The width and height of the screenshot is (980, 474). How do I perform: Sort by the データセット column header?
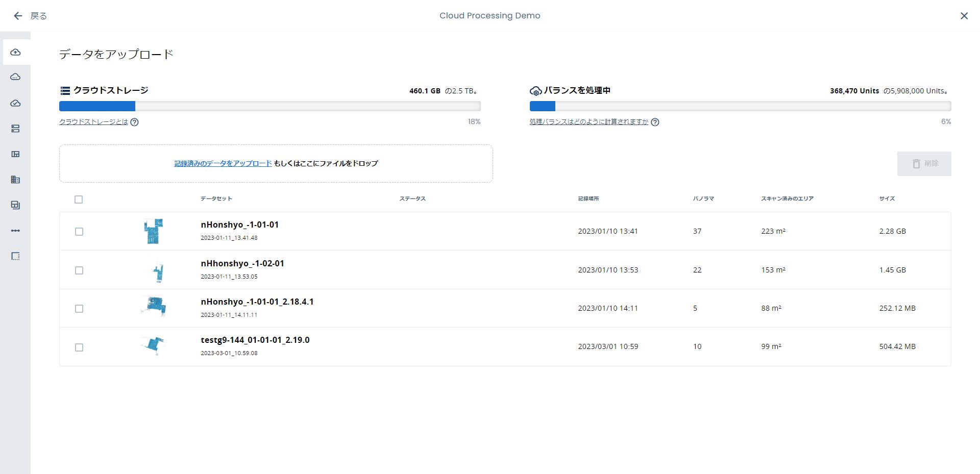(x=216, y=198)
